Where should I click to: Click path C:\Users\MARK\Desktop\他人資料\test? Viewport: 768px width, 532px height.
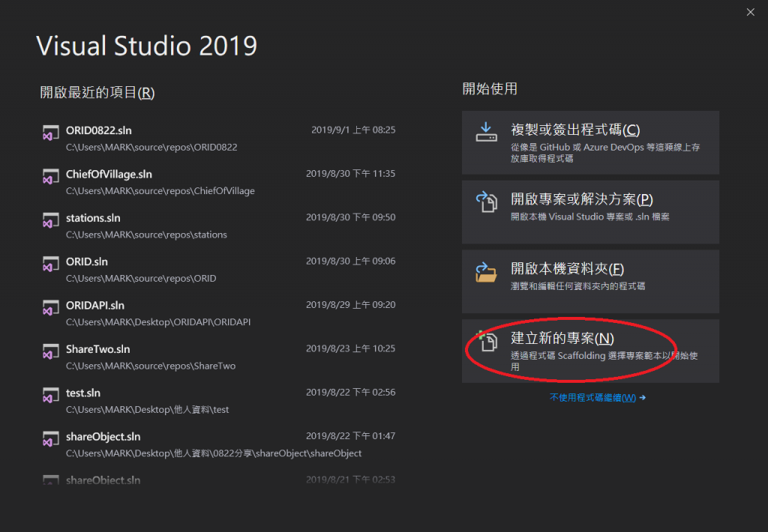point(148,409)
